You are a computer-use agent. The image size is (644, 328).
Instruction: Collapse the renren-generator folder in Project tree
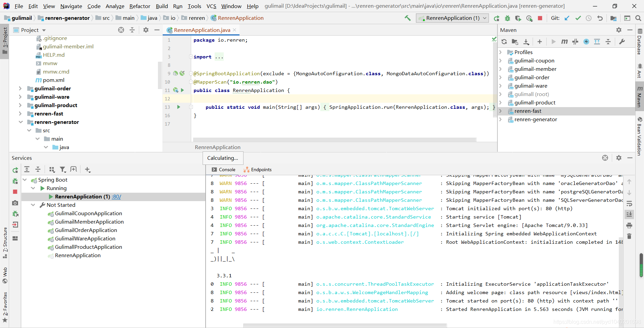pos(20,122)
